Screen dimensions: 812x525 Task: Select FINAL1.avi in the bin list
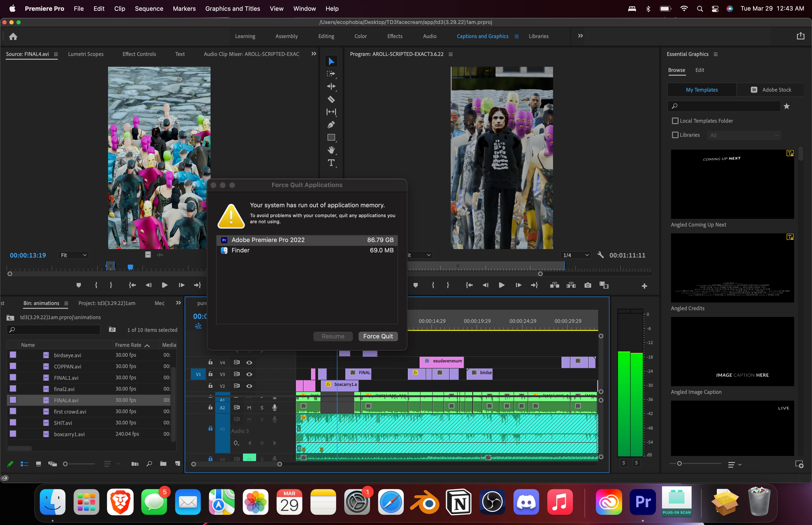click(x=66, y=378)
